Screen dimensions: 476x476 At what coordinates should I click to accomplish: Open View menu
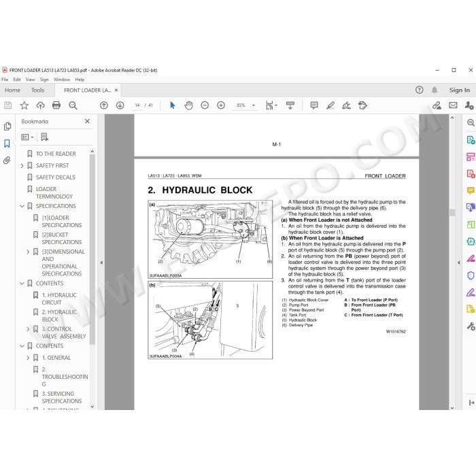31,80
